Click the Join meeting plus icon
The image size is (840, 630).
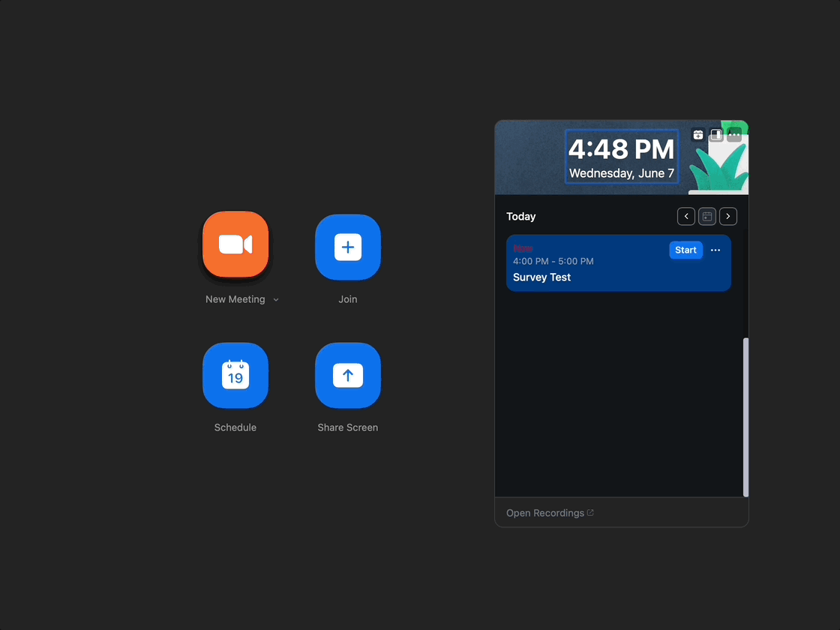[x=348, y=247]
